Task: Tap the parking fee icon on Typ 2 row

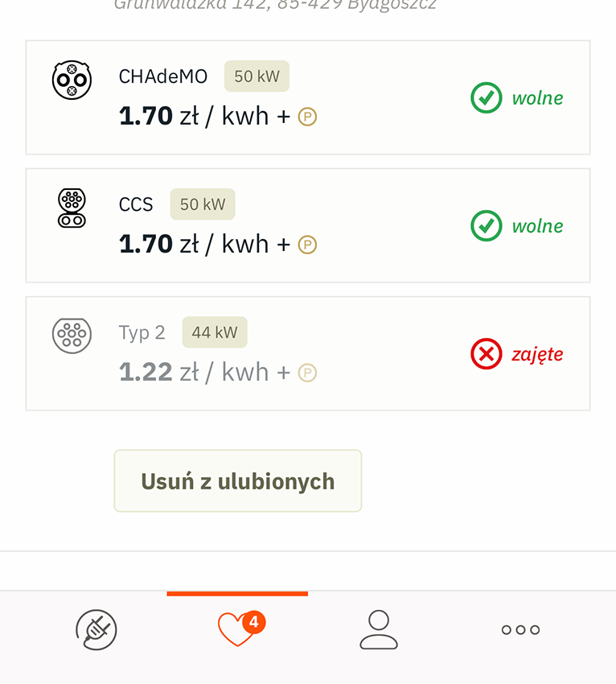Action: click(x=307, y=373)
